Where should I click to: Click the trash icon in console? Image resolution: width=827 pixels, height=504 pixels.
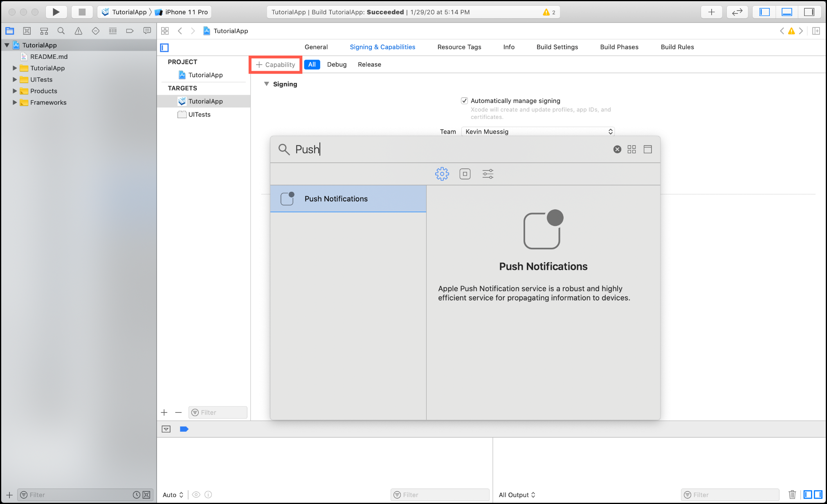[x=792, y=495]
